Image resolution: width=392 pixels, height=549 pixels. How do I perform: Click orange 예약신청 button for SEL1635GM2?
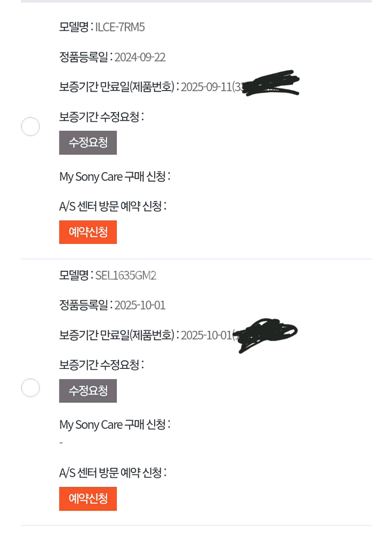click(88, 499)
